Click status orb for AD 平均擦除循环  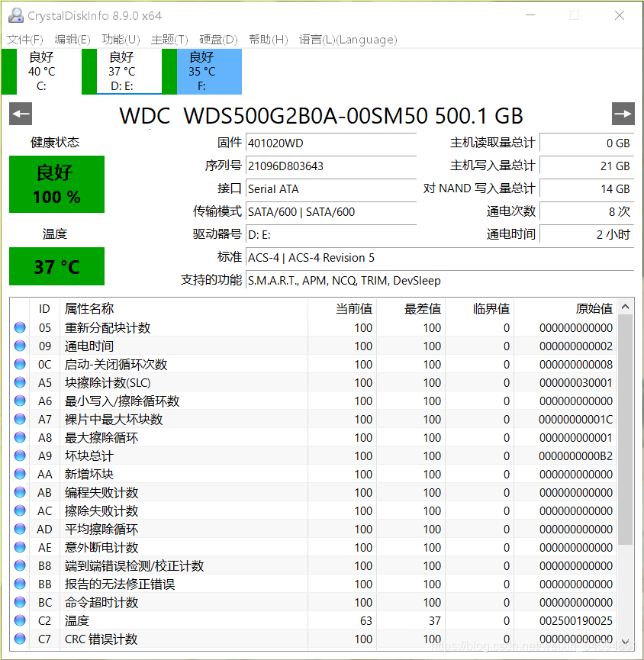tap(20, 529)
